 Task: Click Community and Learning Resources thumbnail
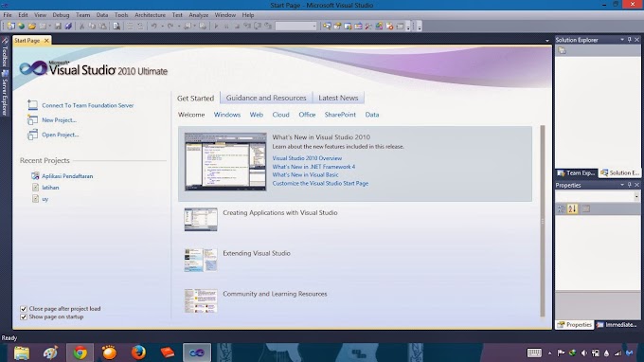tap(201, 300)
